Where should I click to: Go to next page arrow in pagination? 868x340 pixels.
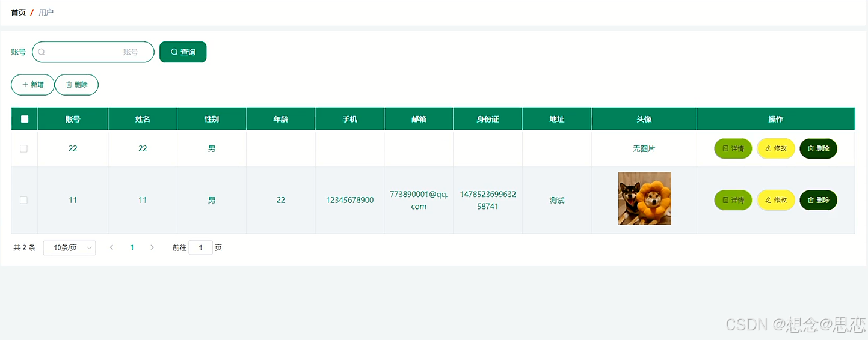pyautogui.click(x=152, y=247)
